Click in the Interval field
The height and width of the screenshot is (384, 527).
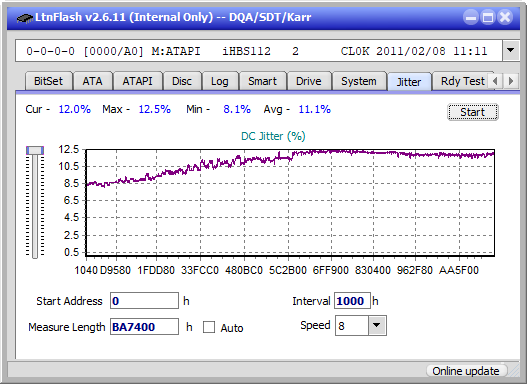[x=352, y=301]
